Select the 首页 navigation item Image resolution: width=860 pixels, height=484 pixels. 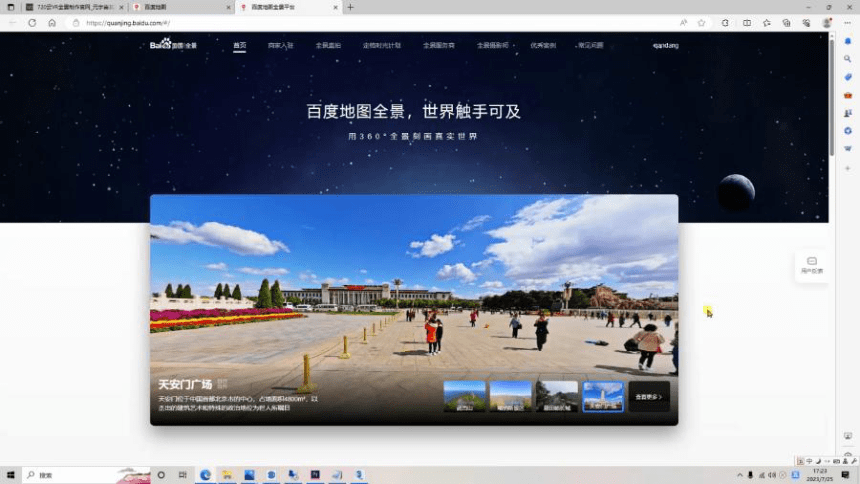click(x=240, y=46)
